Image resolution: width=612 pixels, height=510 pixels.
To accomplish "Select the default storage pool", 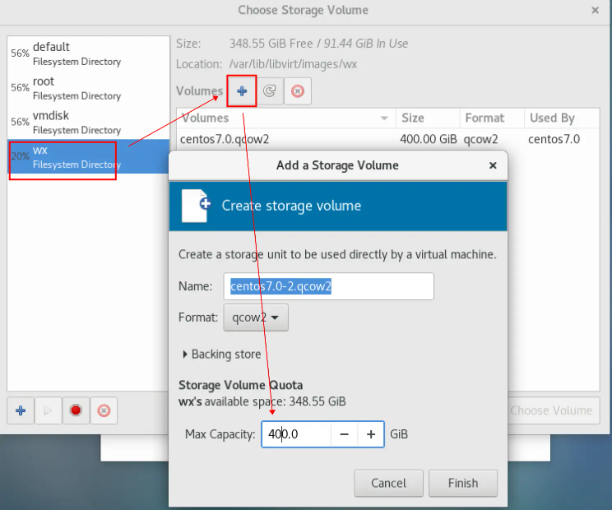I will point(88,53).
